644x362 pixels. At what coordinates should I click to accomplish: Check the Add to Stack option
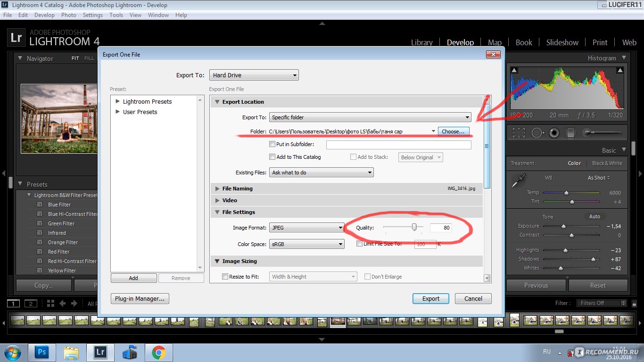tap(353, 157)
